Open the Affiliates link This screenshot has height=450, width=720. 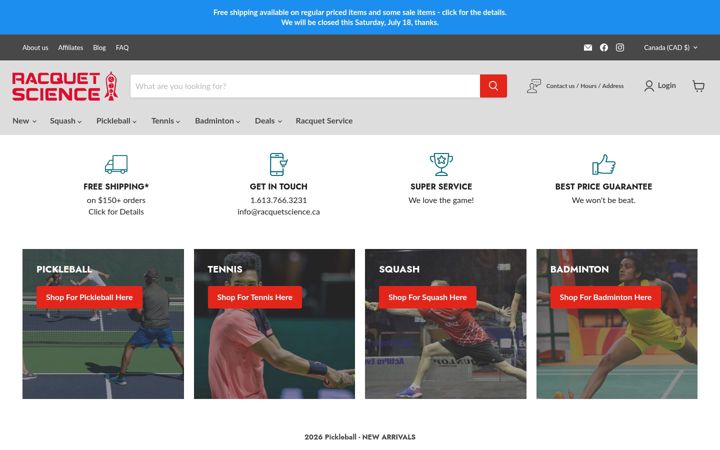[x=70, y=48]
